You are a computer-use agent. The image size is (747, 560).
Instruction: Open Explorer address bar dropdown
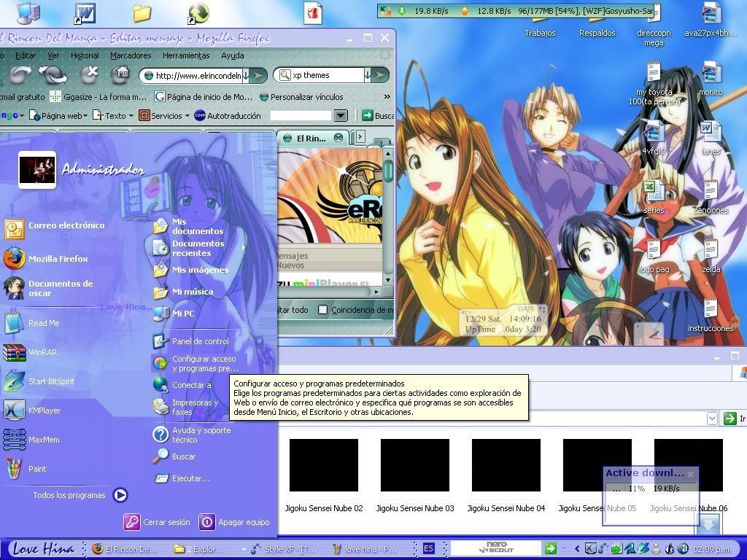click(712, 419)
